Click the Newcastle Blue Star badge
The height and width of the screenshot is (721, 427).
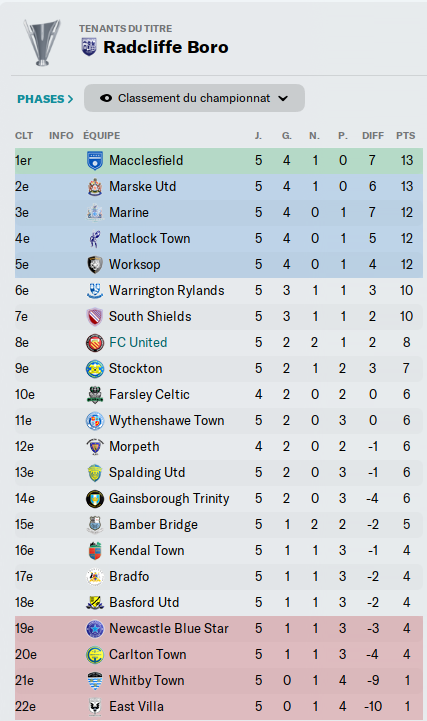point(95,629)
